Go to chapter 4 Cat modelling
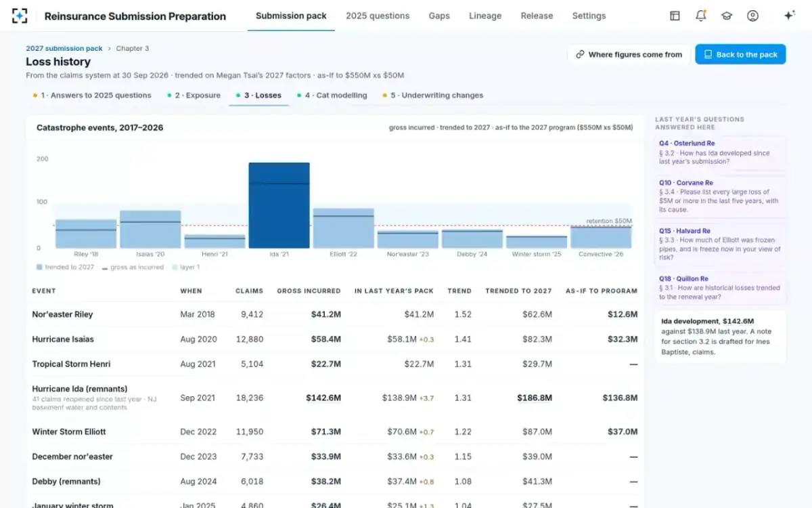The height and width of the screenshot is (508, 812). (332, 96)
